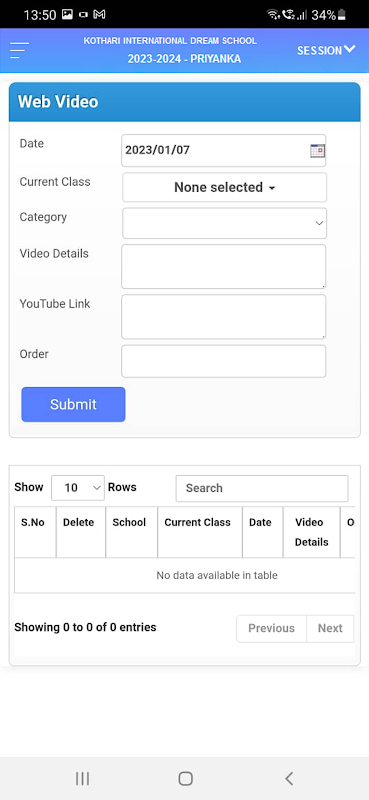Tap the Android recent apps icon
This screenshot has height=800, width=369.
pos(82,778)
